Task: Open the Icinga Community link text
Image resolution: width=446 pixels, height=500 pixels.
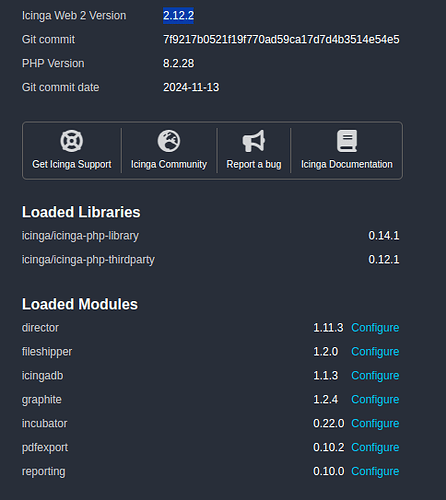Action: (169, 164)
